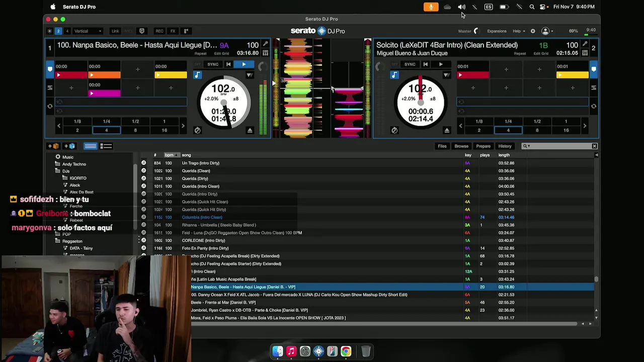Adjust the Master output knob
The image size is (644, 362).
[x=476, y=31]
